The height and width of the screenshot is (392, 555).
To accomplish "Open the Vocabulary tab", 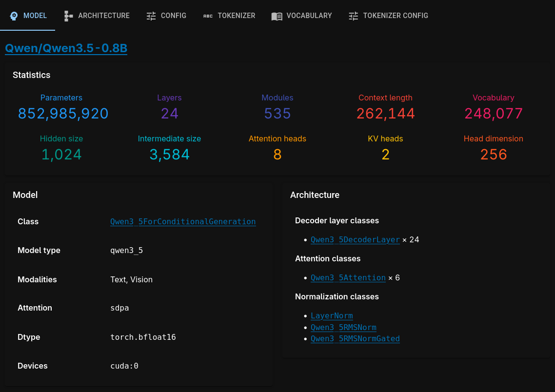I will 301,16.
